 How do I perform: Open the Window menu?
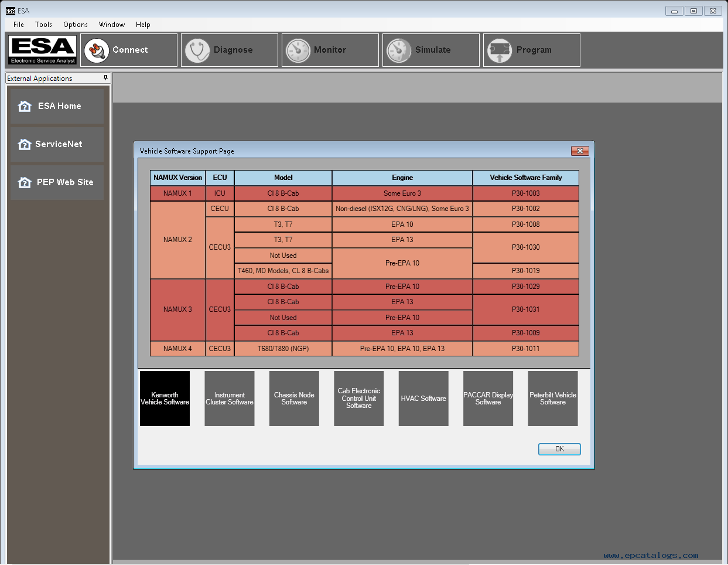(x=111, y=25)
